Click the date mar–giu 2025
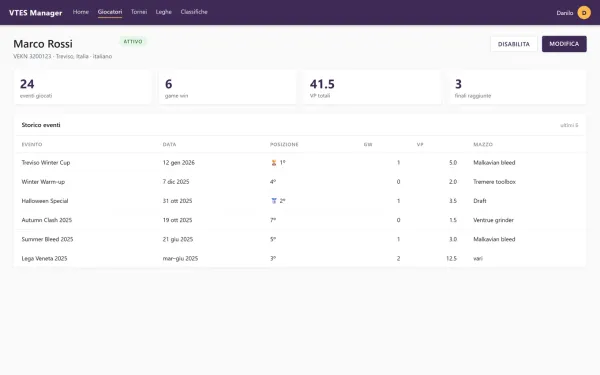 [x=180, y=258]
